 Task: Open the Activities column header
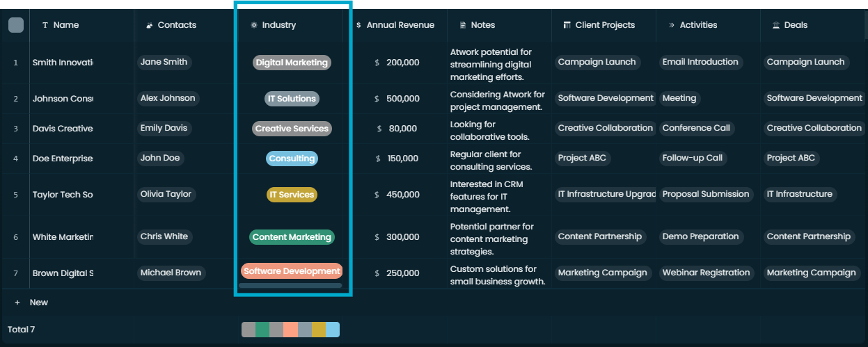pos(709,25)
